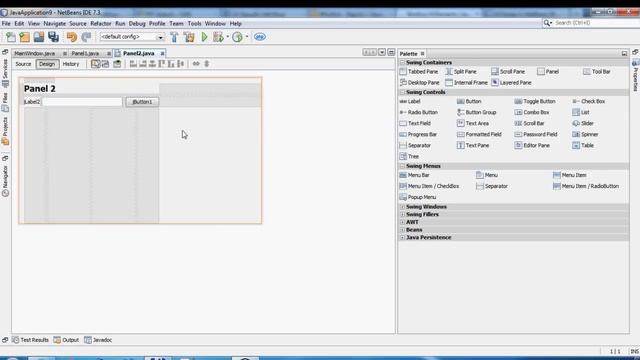This screenshot has height=360, width=640.
Task: Expand the Swing Fillers section
Action: pyautogui.click(x=402, y=214)
